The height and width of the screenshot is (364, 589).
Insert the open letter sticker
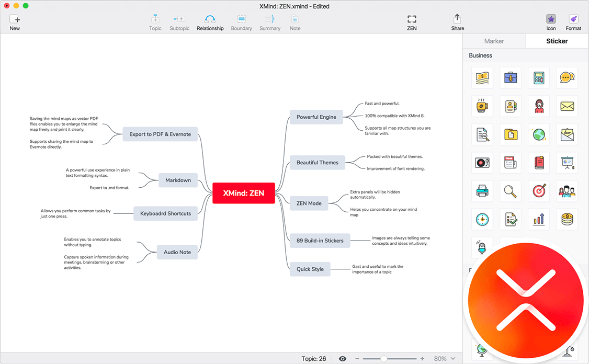pyautogui.click(x=567, y=134)
